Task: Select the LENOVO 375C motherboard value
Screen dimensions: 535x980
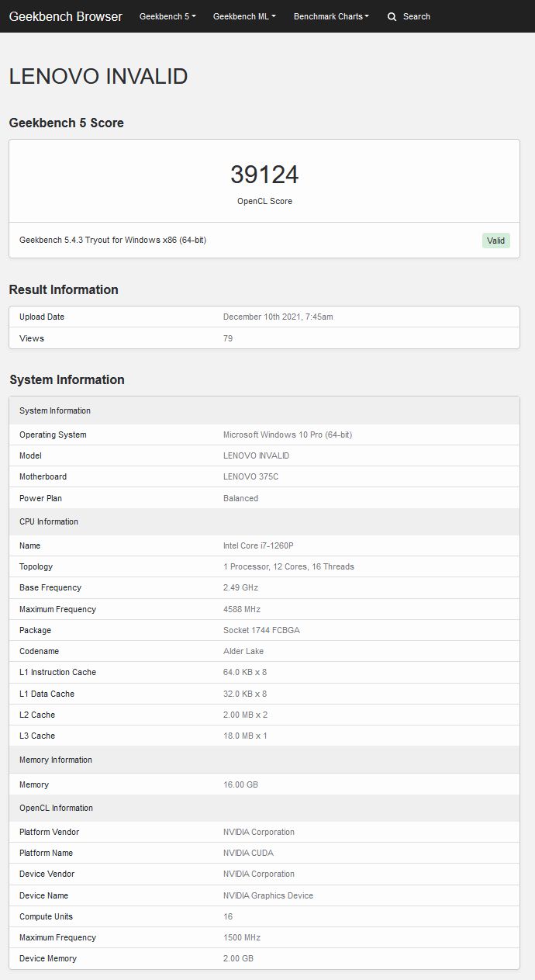Action: (250, 476)
